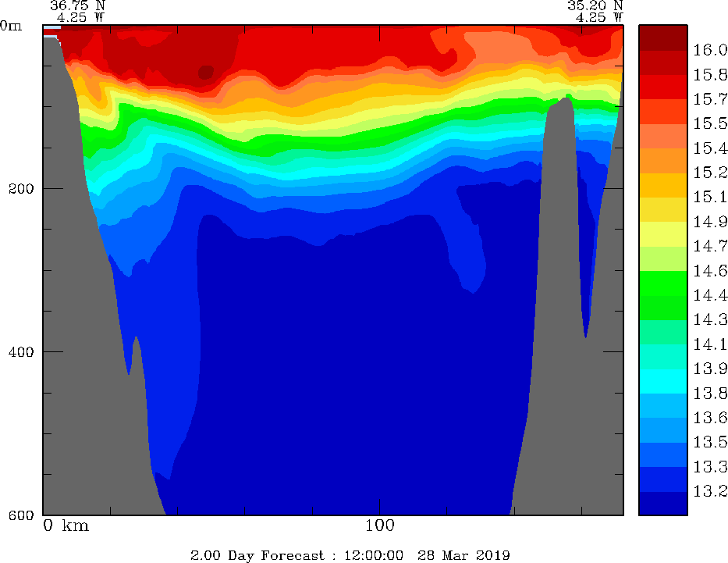Select the coral band between 15.5 and 15.4
The width and height of the screenshot is (728, 563).
tap(663, 136)
